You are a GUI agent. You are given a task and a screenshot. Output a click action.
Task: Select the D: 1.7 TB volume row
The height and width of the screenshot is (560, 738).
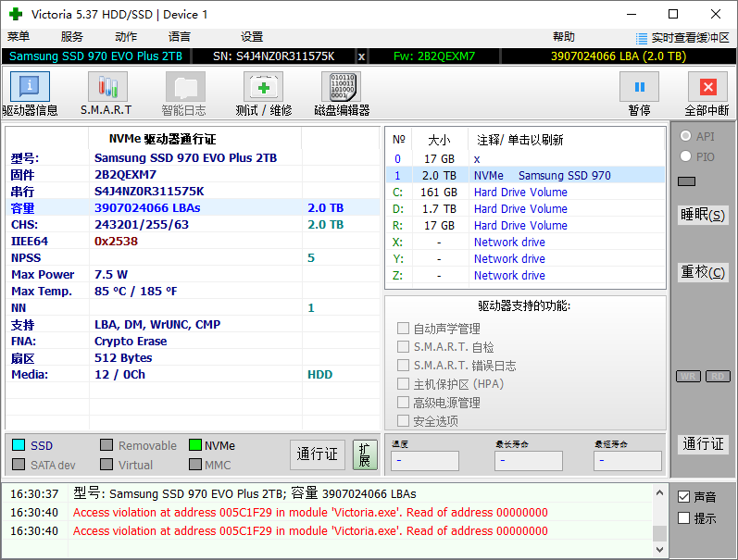(x=525, y=208)
